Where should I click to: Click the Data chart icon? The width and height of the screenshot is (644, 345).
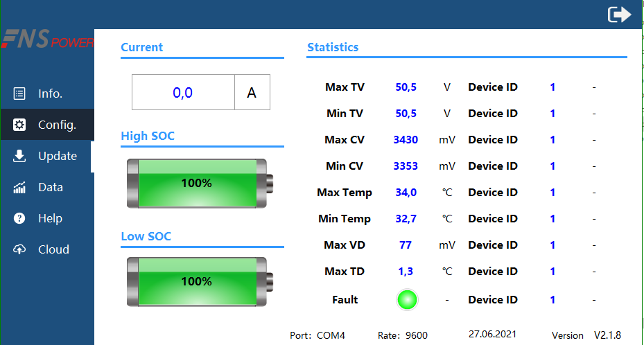coord(19,187)
